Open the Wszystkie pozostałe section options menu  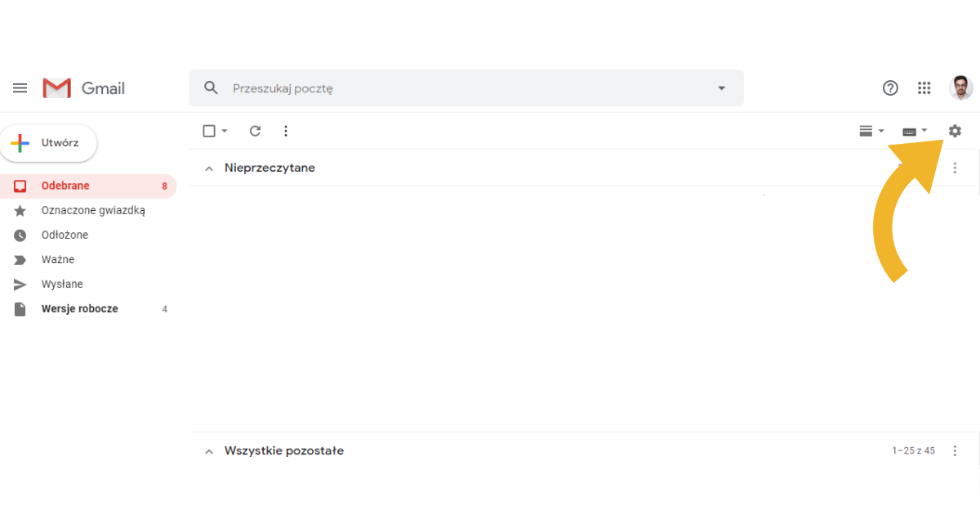click(955, 450)
